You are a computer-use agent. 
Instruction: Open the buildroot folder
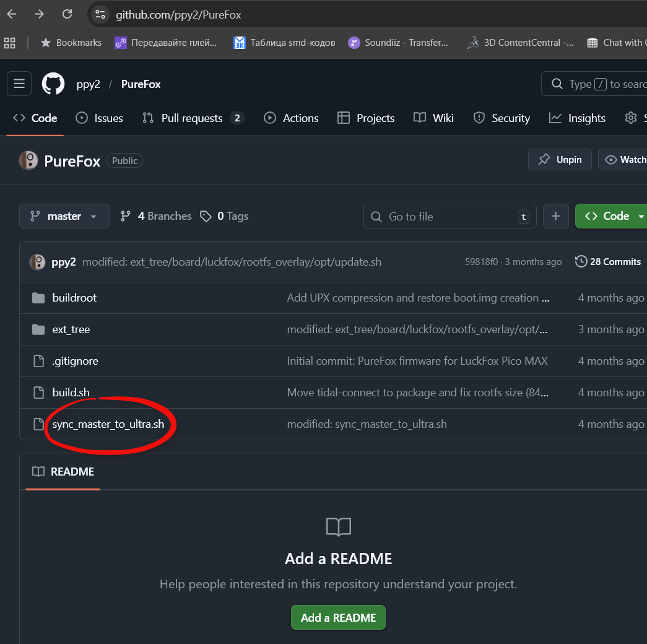point(74,298)
